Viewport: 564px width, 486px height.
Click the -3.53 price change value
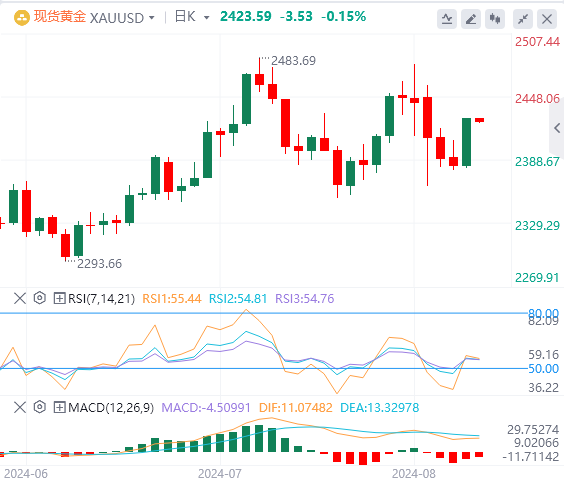[296, 17]
